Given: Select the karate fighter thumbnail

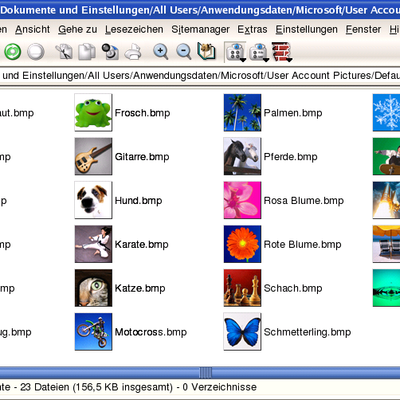Looking at the screenshot, I should tap(93, 244).
